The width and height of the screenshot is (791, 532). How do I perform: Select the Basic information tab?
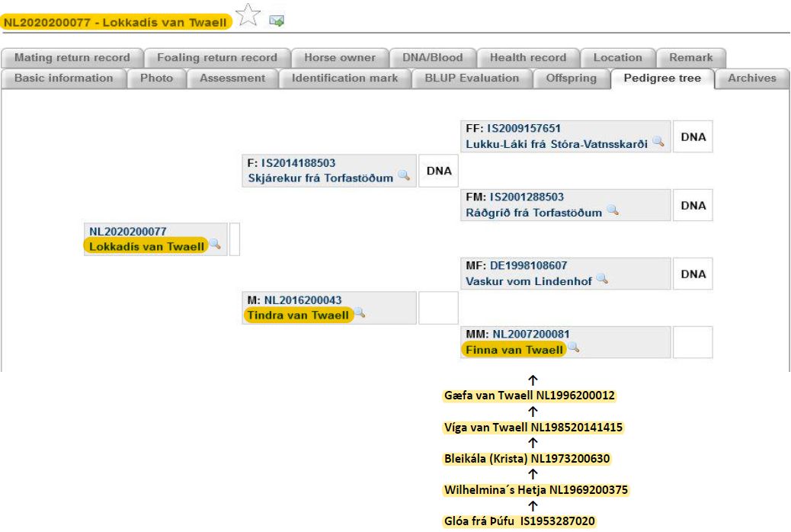[x=63, y=78]
